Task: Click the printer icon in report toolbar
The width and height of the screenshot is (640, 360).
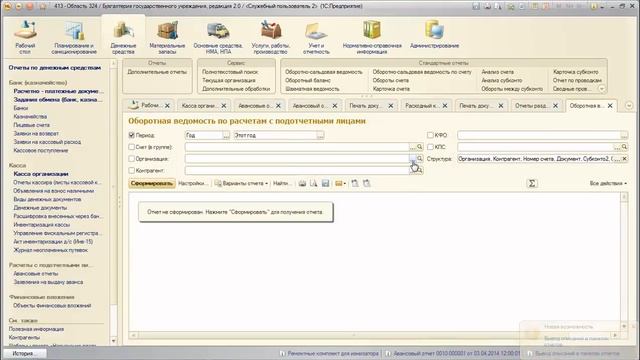Action: click(x=302, y=184)
